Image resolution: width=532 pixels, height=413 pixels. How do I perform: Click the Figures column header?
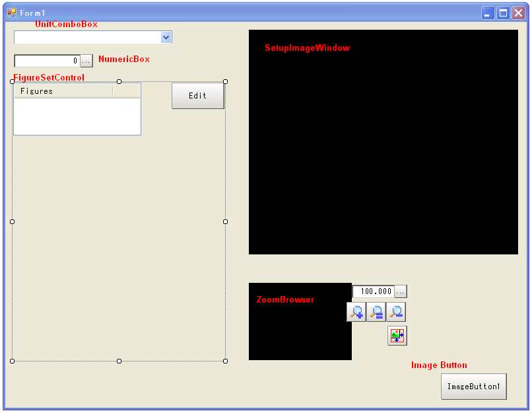(63, 91)
